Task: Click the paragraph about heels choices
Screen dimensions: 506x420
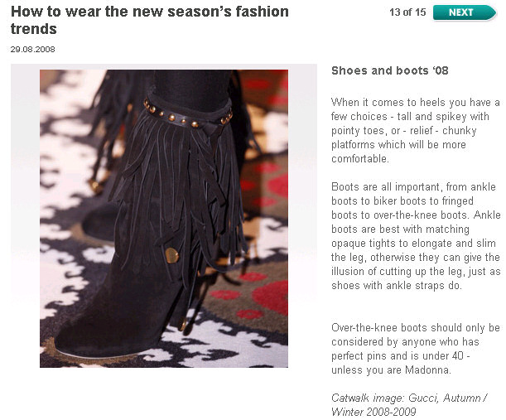Action: (x=416, y=130)
